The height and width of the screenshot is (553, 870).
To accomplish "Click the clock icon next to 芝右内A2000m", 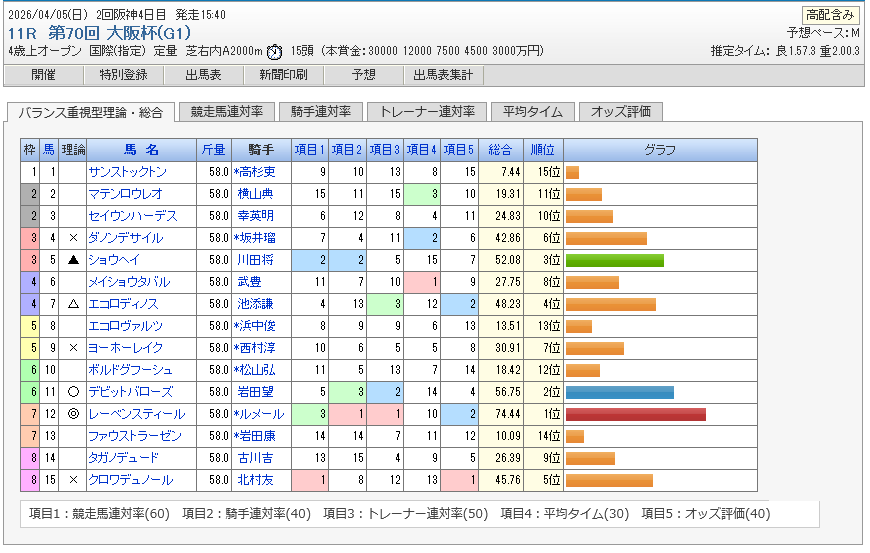I will point(274,52).
